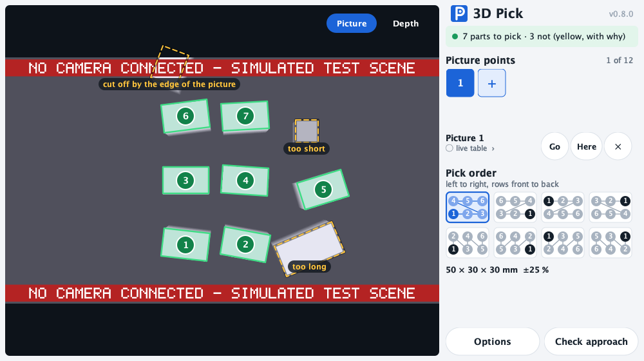Screen dimensions: 644x361
Task: Select picture point 1
Action: tap(460, 83)
